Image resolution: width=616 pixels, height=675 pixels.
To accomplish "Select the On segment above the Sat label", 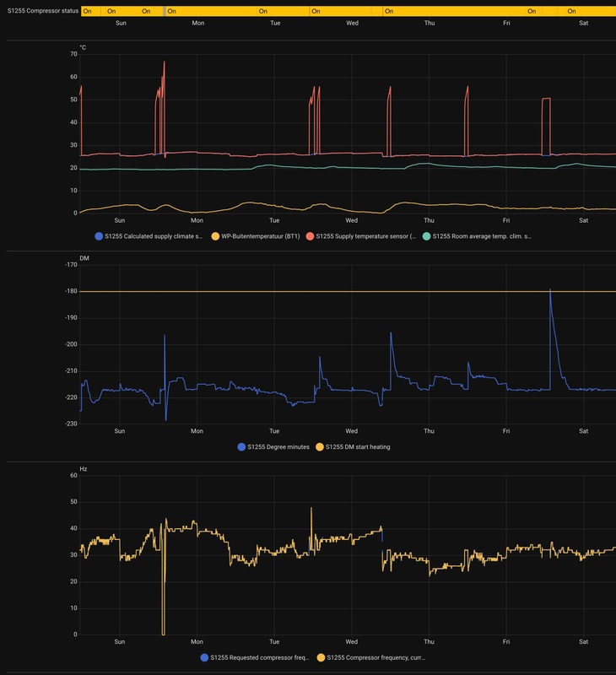I will pos(591,11).
